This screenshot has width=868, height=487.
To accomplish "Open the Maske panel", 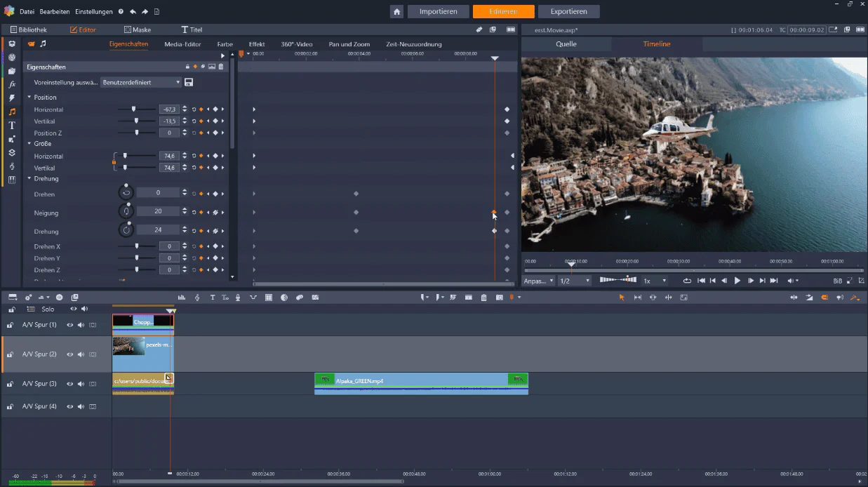I will click(x=138, y=29).
